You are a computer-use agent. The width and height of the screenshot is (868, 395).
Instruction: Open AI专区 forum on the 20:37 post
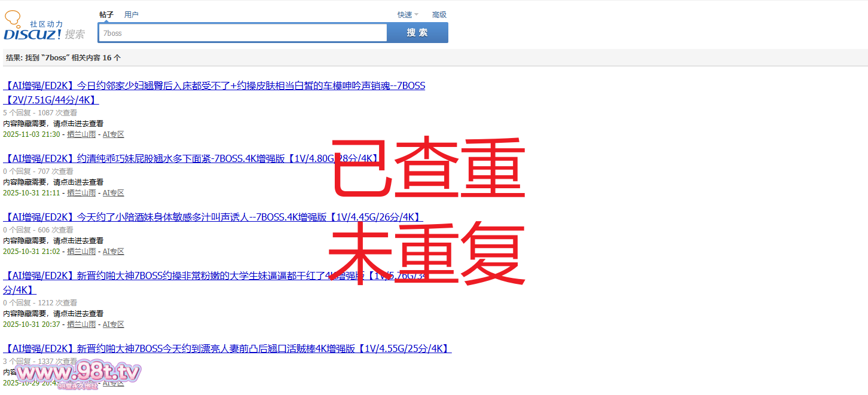[x=113, y=324]
